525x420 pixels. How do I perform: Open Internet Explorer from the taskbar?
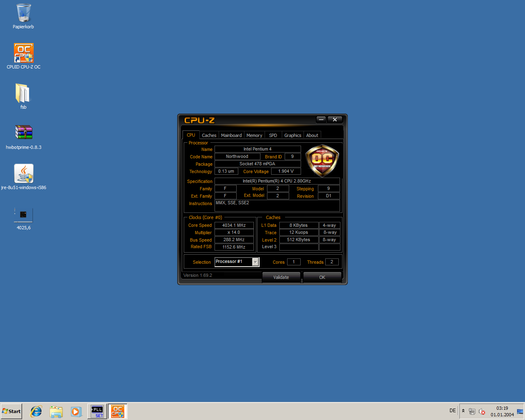click(36, 411)
